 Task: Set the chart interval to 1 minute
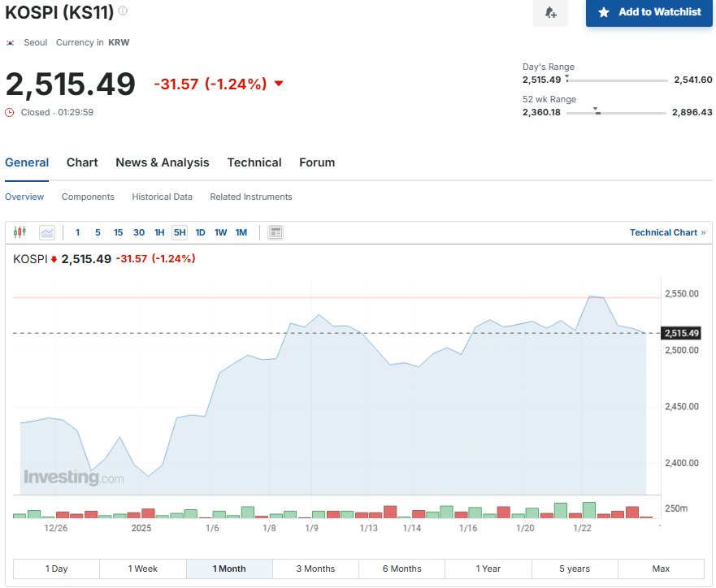78,232
